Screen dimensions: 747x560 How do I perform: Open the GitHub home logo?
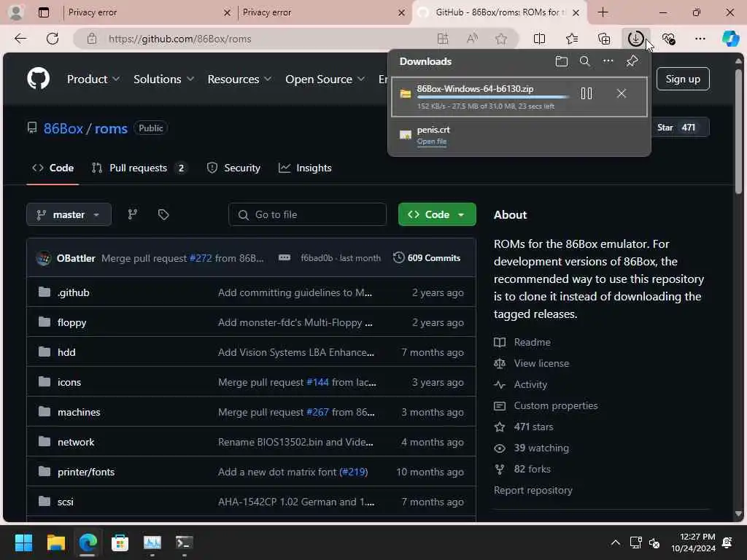click(x=38, y=78)
